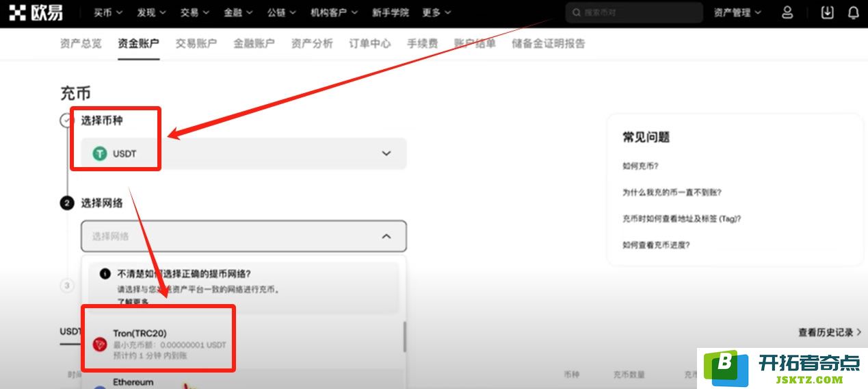Click the 充币 page heading

(x=75, y=93)
